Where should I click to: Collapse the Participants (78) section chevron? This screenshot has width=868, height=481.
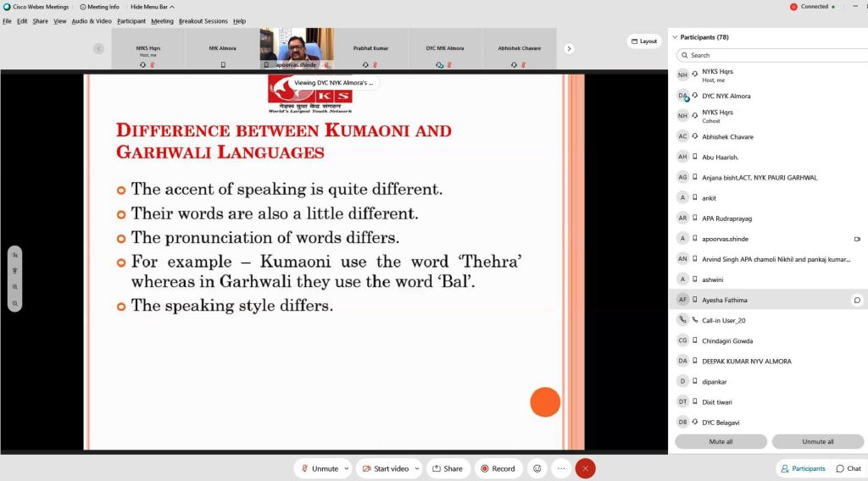(675, 37)
